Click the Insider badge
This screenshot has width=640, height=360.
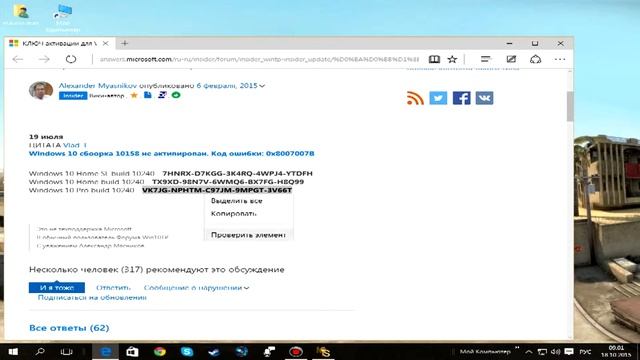pos(73,96)
